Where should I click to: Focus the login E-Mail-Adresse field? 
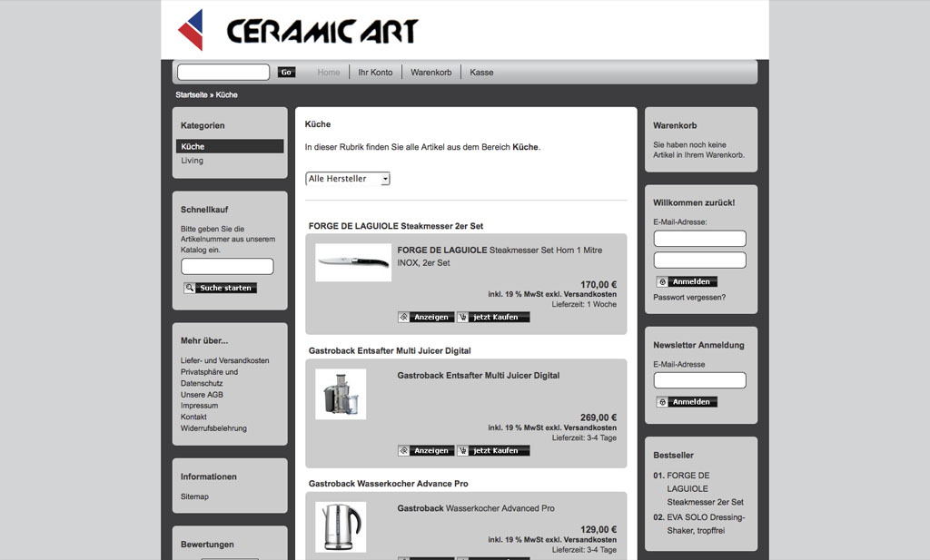[700, 239]
